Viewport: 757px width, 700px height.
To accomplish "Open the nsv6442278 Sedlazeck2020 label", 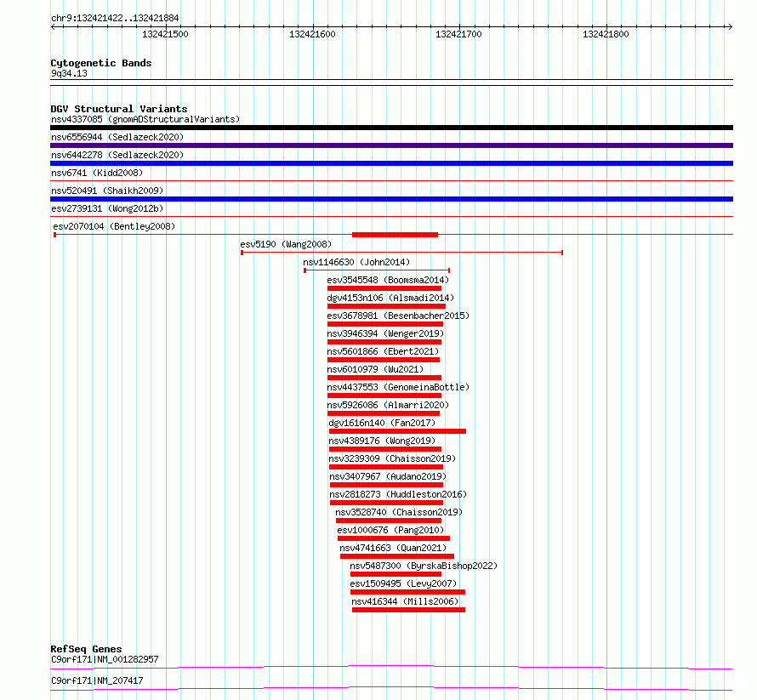I will pyautogui.click(x=117, y=155).
